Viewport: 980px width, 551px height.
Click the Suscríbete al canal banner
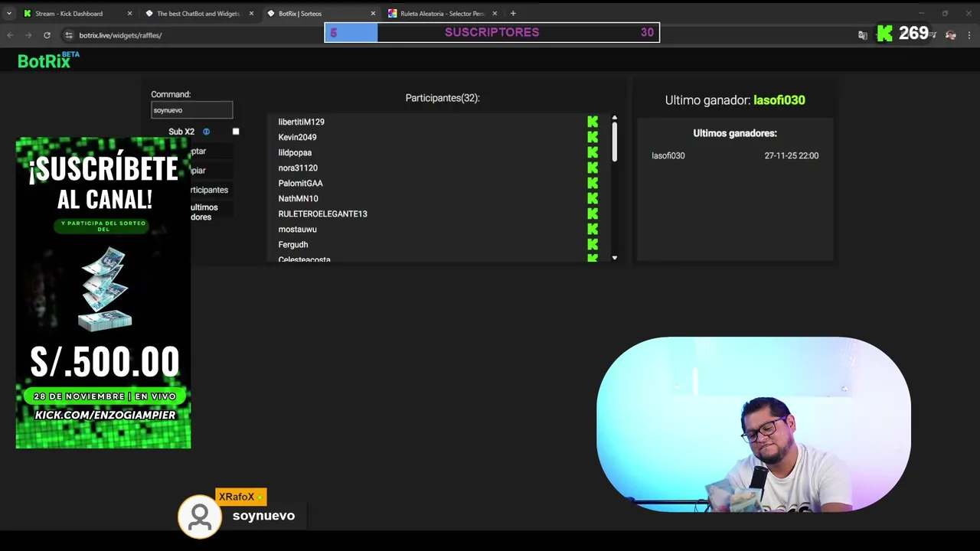pyautogui.click(x=103, y=293)
